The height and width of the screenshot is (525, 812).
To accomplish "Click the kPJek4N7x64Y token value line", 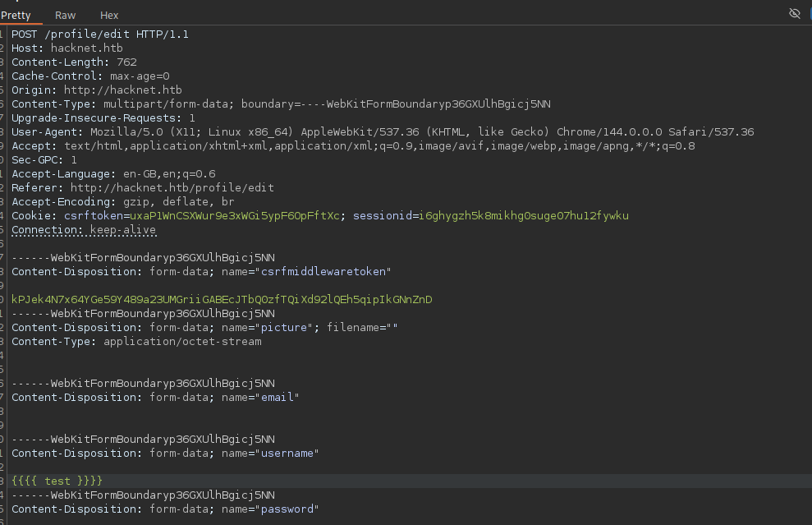I will pos(222,300).
